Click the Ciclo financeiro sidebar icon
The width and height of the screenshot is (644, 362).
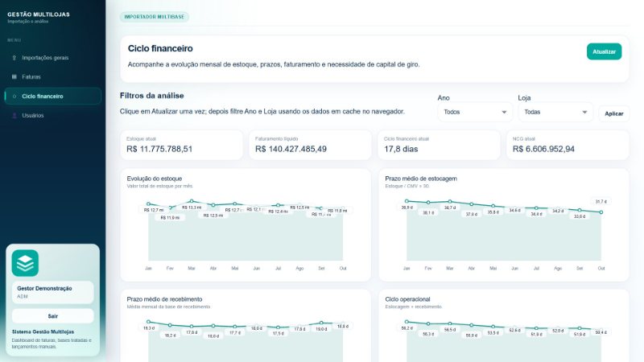click(x=14, y=97)
